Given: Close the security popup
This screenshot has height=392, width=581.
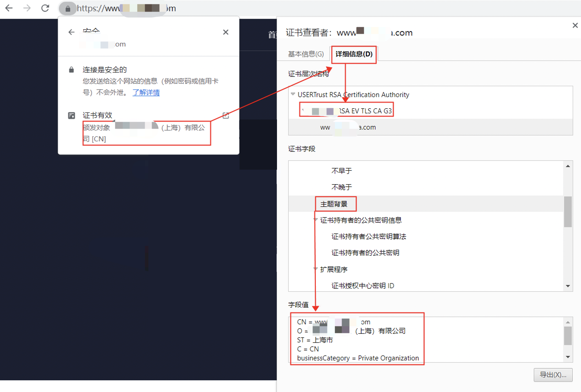Looking at the screenshot, I should [x=226, y=32].
